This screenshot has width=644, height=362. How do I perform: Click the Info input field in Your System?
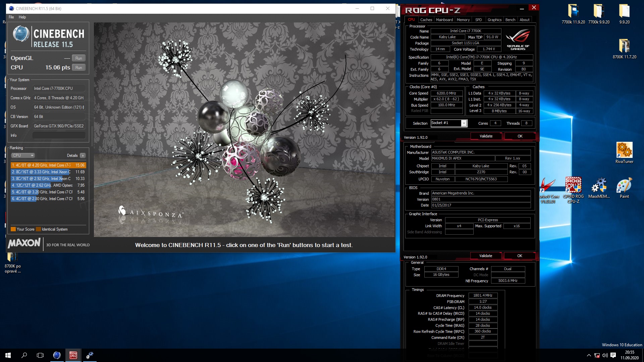click(59, 135)
